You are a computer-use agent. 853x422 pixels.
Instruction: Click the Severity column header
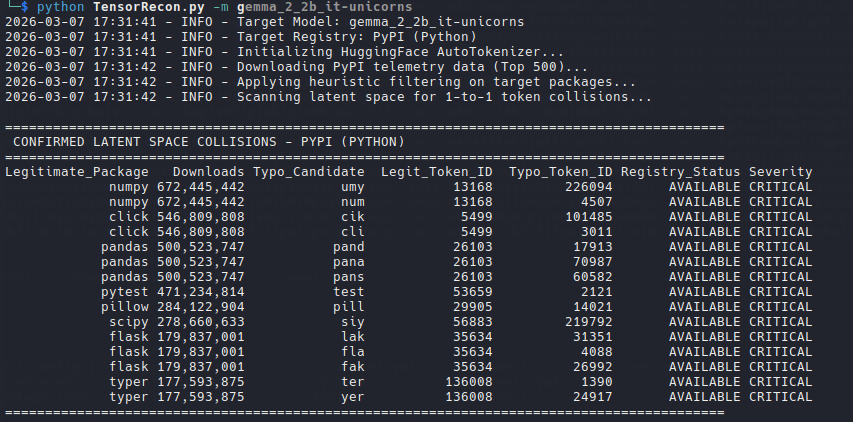tap(780, 172)
